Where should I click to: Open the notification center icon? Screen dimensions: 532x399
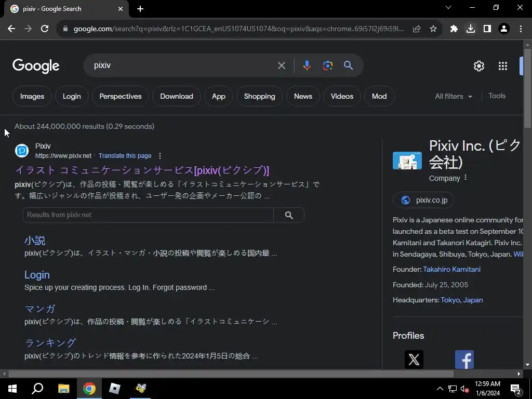click(x=516, y=389)
